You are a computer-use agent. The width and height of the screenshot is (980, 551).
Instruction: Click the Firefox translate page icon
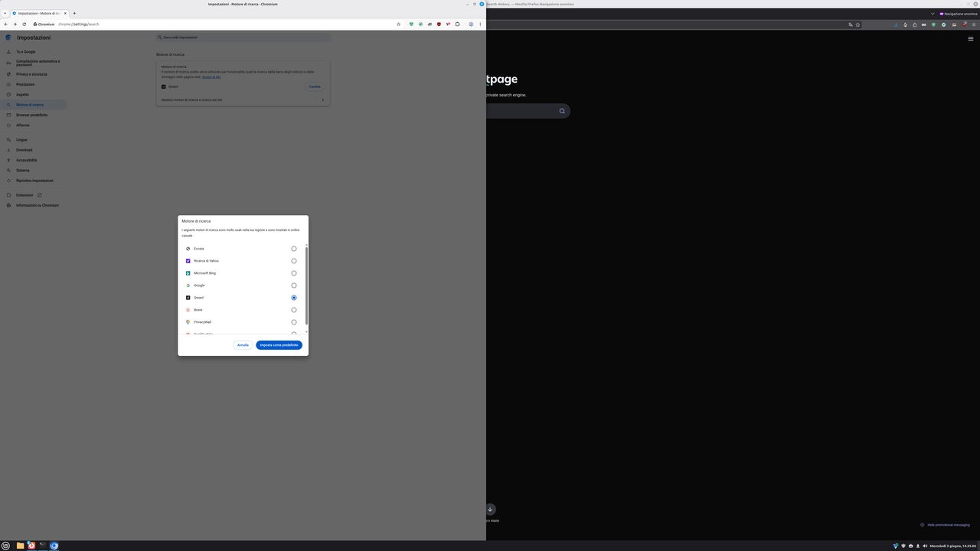(850, 24)
